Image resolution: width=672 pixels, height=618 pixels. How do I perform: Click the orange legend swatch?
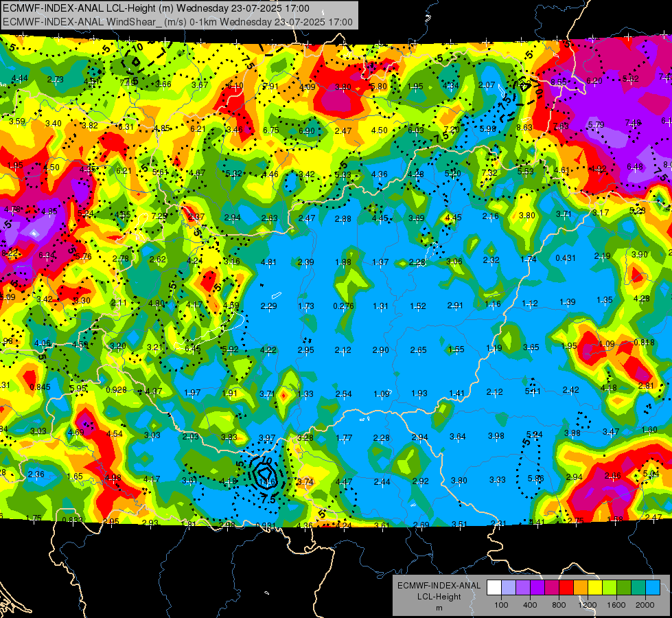pos(580,588)
